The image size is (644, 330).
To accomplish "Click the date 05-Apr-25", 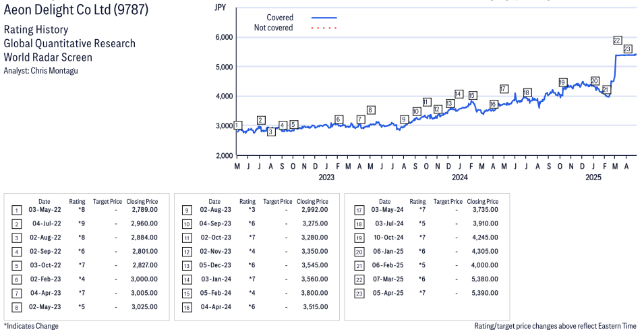I will [387, 293].
